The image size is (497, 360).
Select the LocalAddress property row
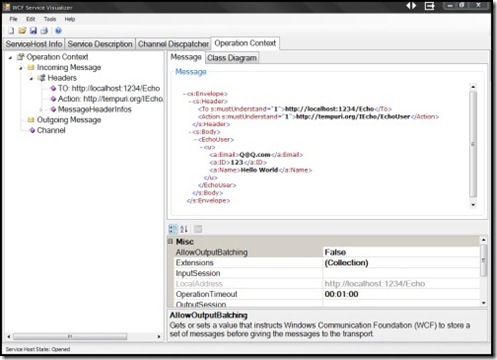(x=327, y=284)
